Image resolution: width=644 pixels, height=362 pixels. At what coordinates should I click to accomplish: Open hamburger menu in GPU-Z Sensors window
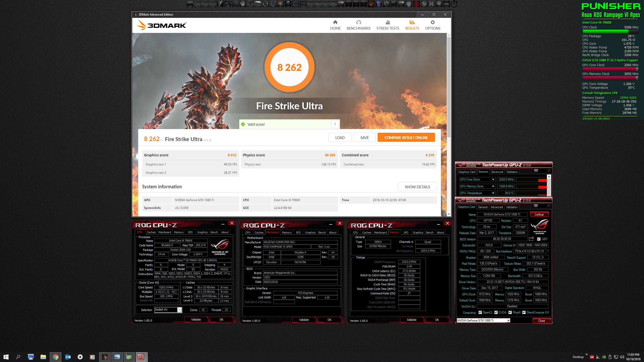(x=549, y=170)
